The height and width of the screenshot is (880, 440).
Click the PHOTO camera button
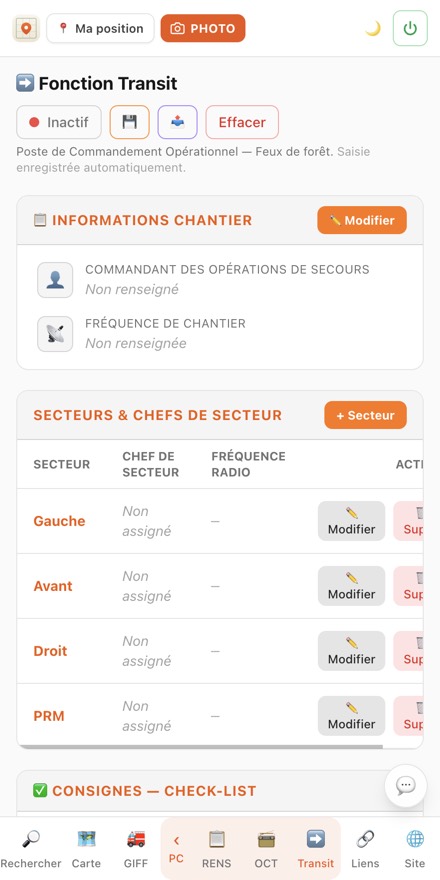pyautogui.click(x=203, y=28)
